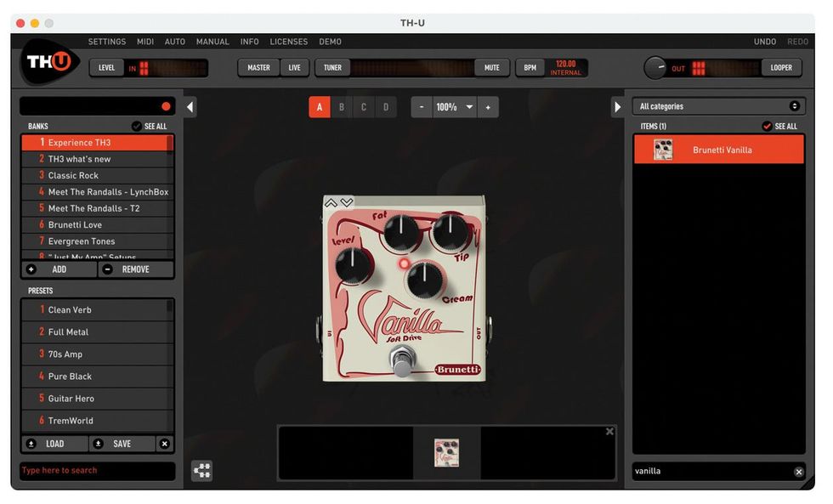Toggle the MASTER button
The width and height of the screenshot is (833, 504).
coord(258,68)
